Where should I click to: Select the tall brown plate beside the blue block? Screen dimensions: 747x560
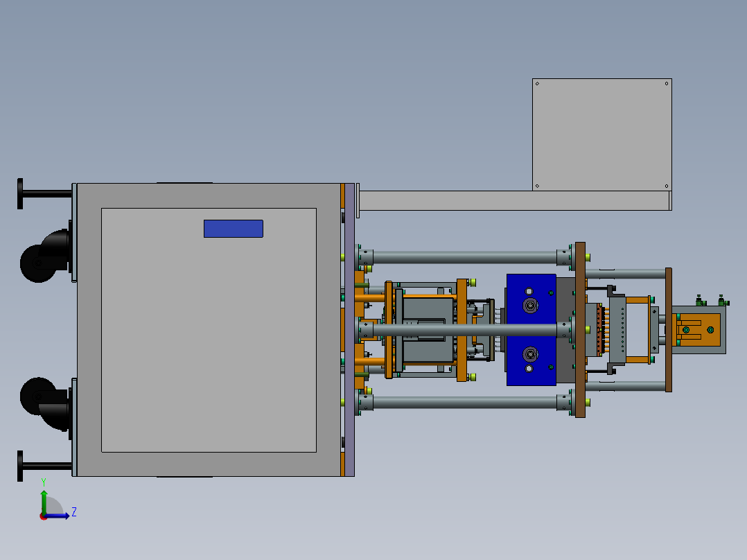click(580, 330)
